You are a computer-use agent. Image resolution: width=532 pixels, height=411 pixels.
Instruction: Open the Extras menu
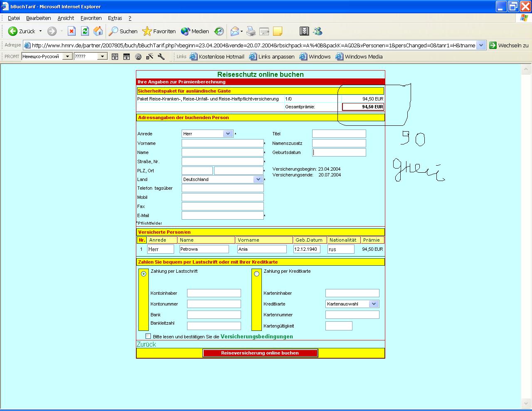[x=115, y=18]
